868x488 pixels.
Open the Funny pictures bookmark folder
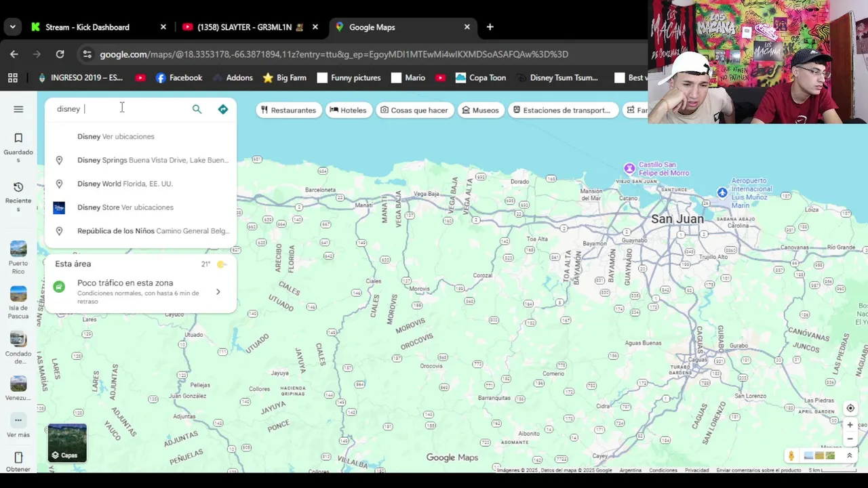coord(349,78)
